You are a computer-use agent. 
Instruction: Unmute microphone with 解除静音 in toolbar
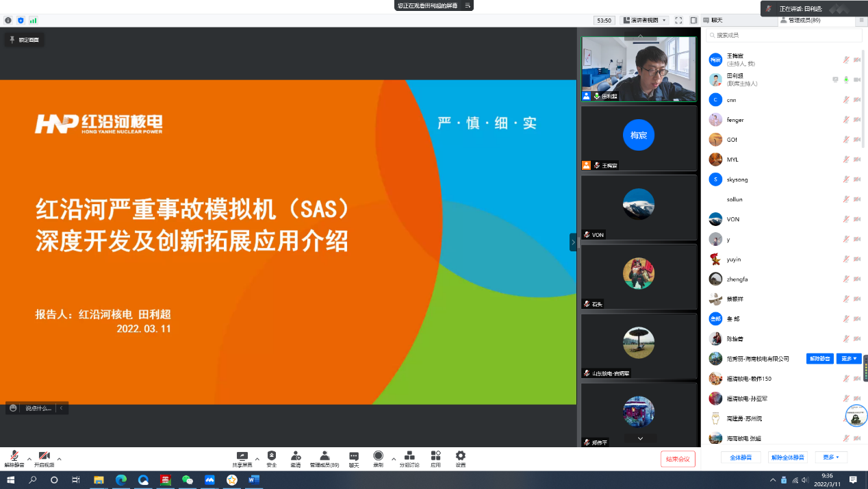tap(14, 457)
